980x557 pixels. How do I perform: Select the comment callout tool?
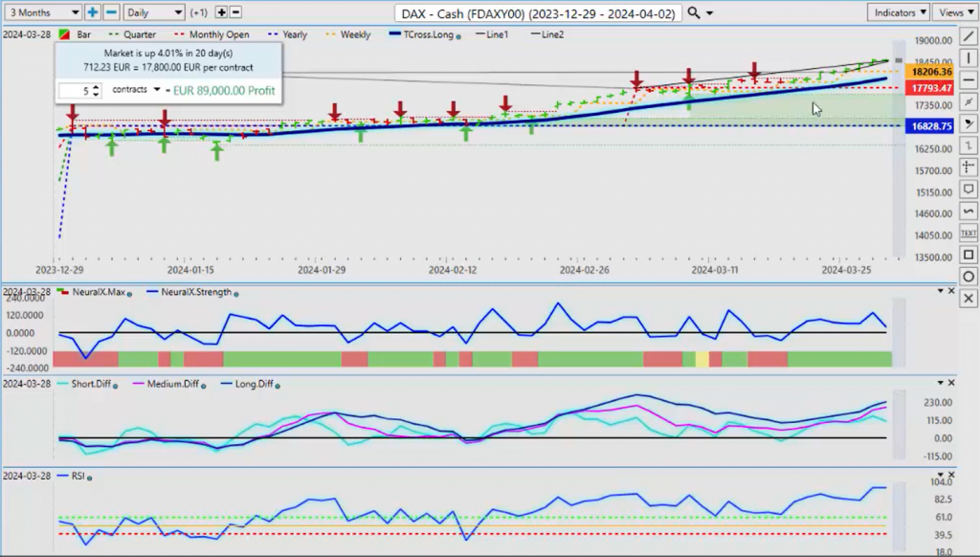969,189
